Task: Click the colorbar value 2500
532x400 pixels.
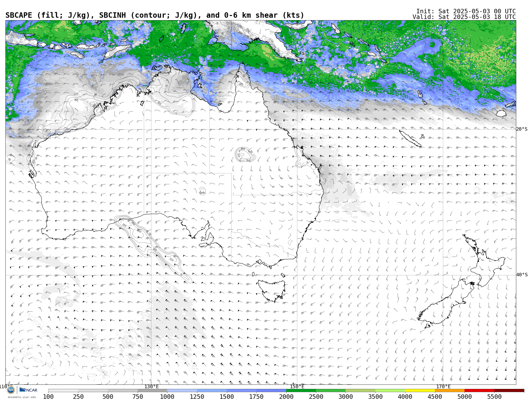Action: (316, 397)
